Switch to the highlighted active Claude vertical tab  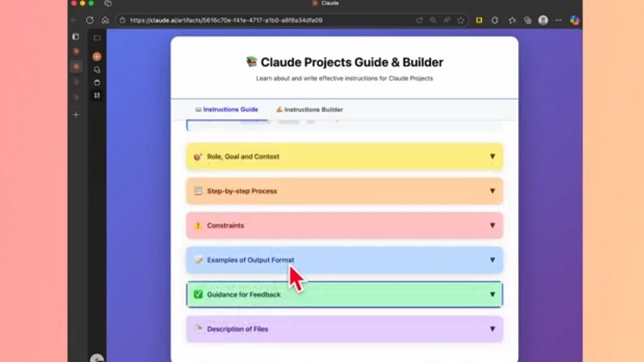76,66
